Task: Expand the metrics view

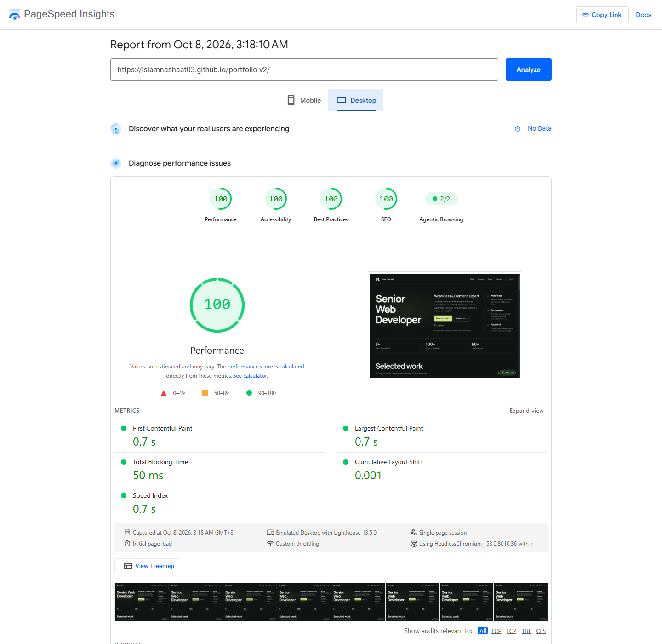Action: pyautogui.click(x=526, y=411)
